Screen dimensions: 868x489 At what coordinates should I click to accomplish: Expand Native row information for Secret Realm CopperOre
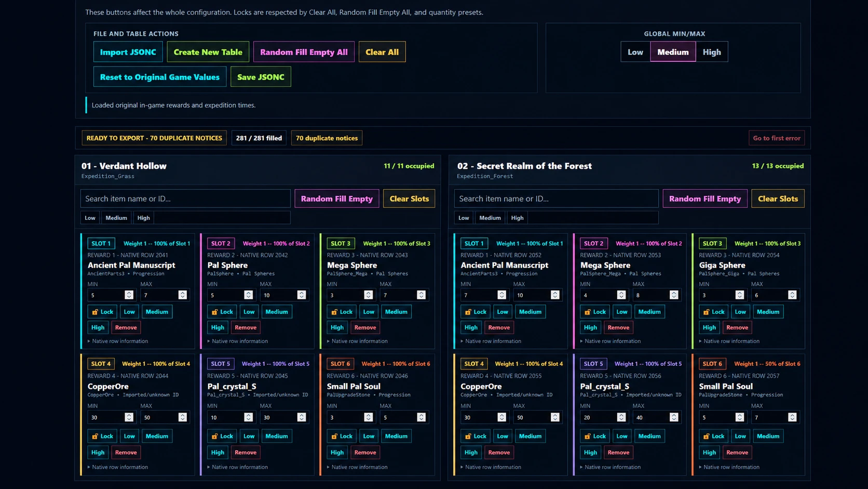[491, 467]
